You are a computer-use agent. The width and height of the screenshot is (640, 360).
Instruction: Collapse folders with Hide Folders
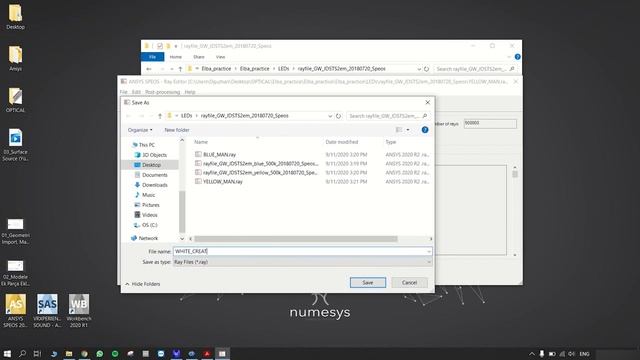[x=143, y=284]
